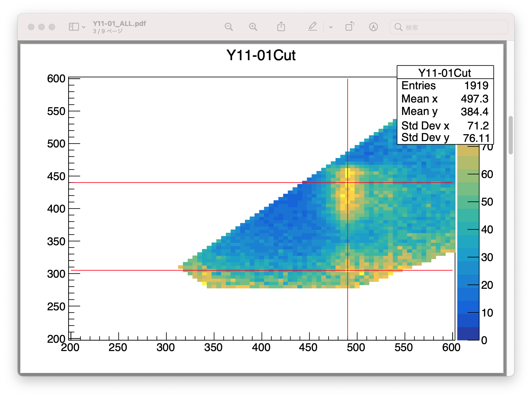The image size is (532, 398).
Task: Open the share menu icon
Action: [281, 26]
